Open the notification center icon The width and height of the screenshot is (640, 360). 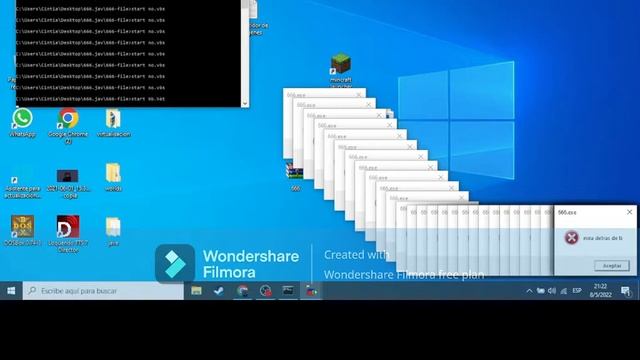(625, 291)
